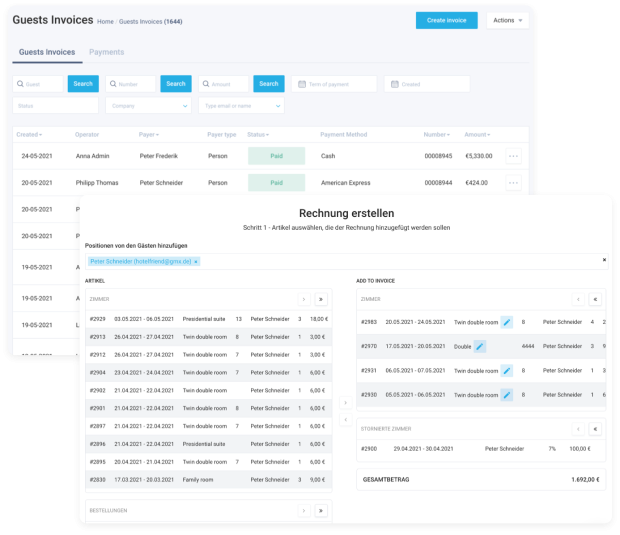This screenshot has width=620, height=535.
Task: Open the Company dropdown filter
Action: [x=148, y=106]
